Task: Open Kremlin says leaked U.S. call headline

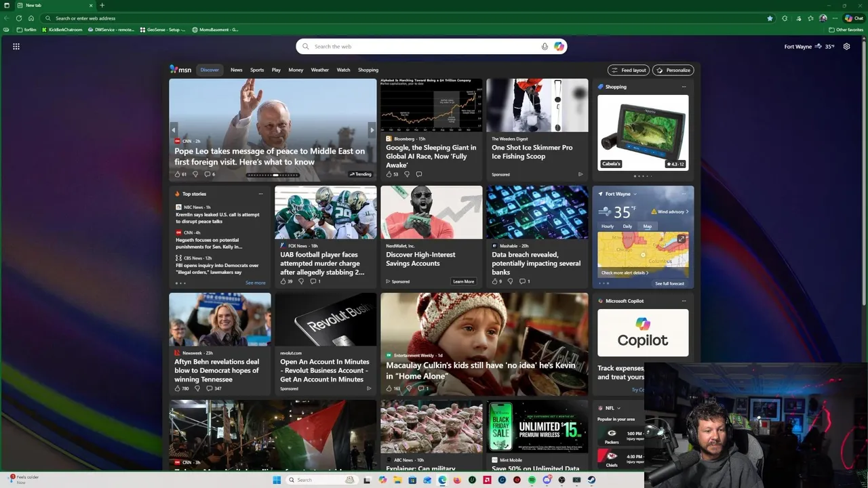Action: tap(218, 218)
